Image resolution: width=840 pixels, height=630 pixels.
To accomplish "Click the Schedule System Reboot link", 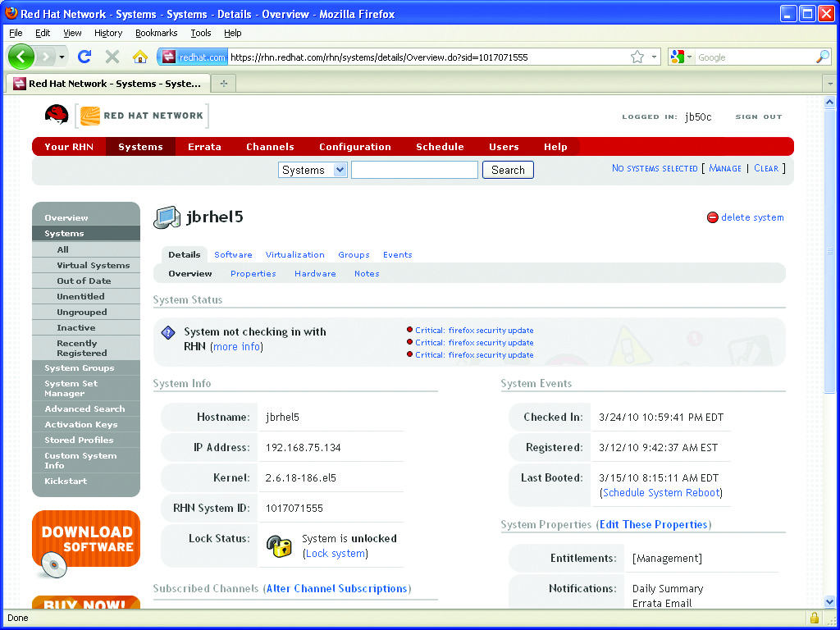I will pos(661,493).
